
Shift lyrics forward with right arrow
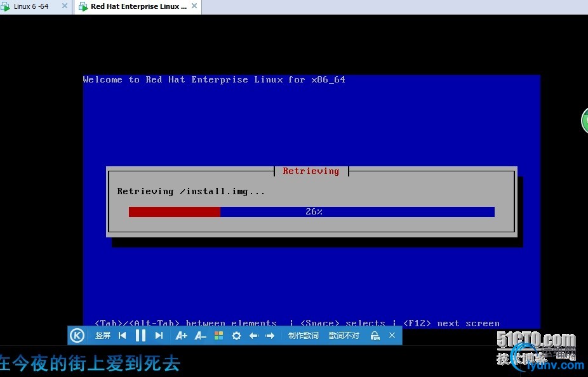(x=270, y=336)
